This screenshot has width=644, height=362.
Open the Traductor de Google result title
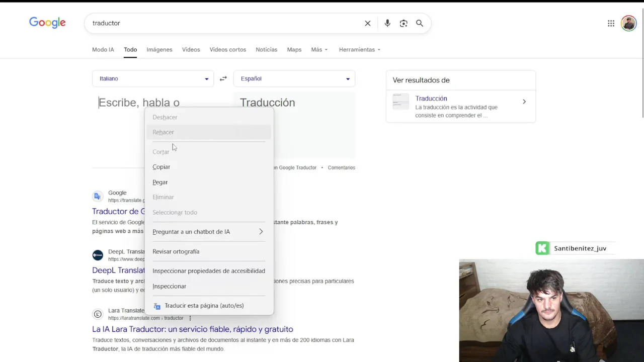click(118, 211)
